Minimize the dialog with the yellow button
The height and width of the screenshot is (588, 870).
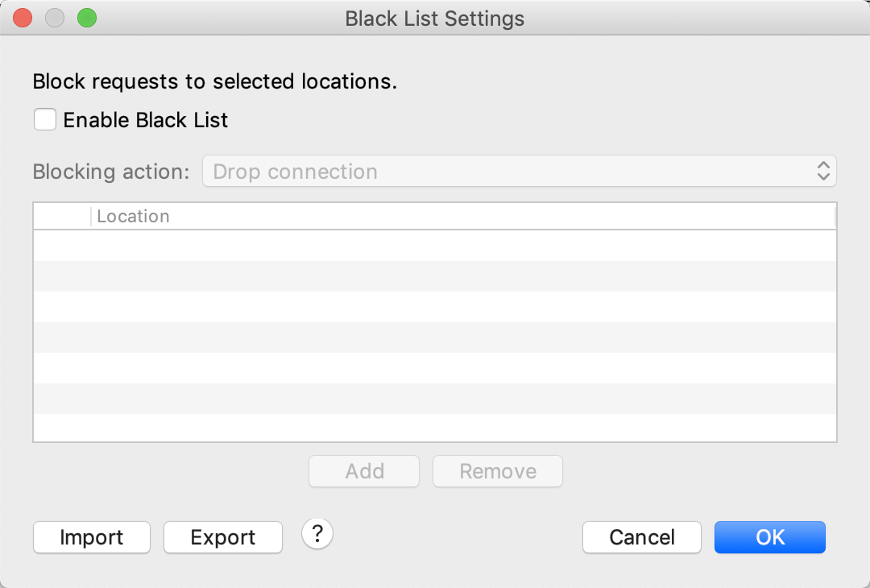click(55, 18)
